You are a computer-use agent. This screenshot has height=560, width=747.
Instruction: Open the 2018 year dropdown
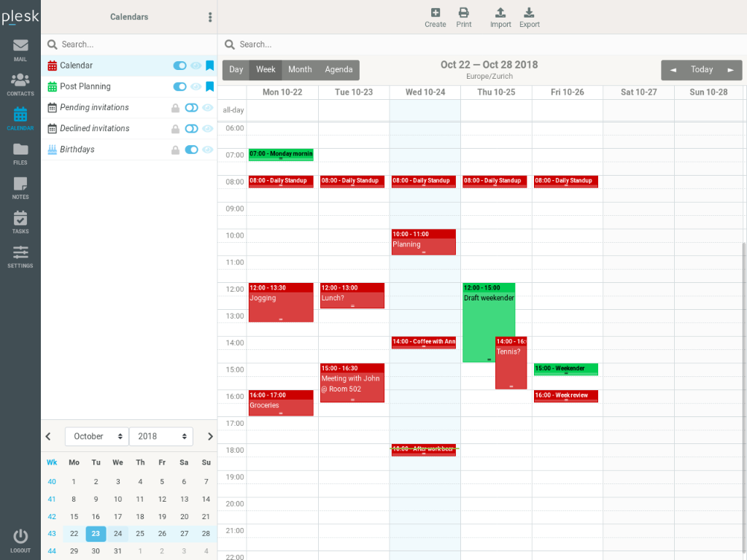pyautogui.click(x=160, y=436)
